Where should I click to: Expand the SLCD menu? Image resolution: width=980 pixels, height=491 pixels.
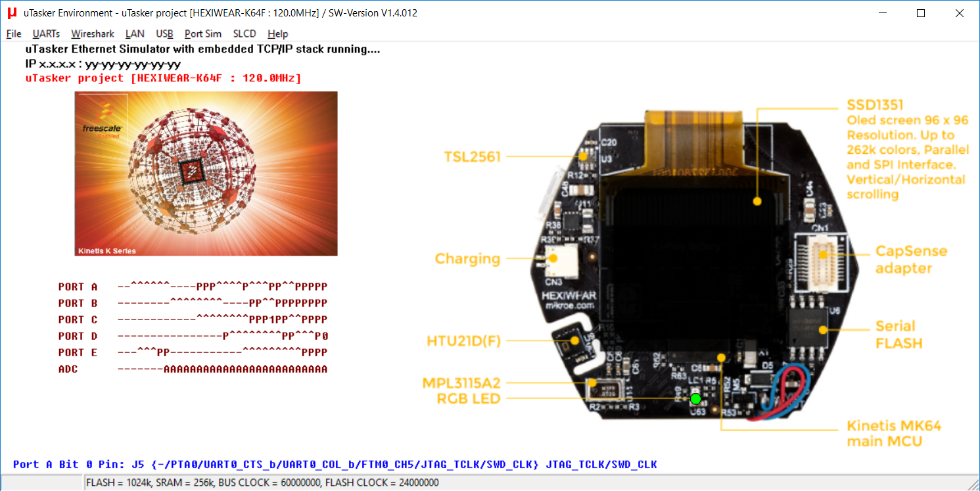(x=245, y=34)
